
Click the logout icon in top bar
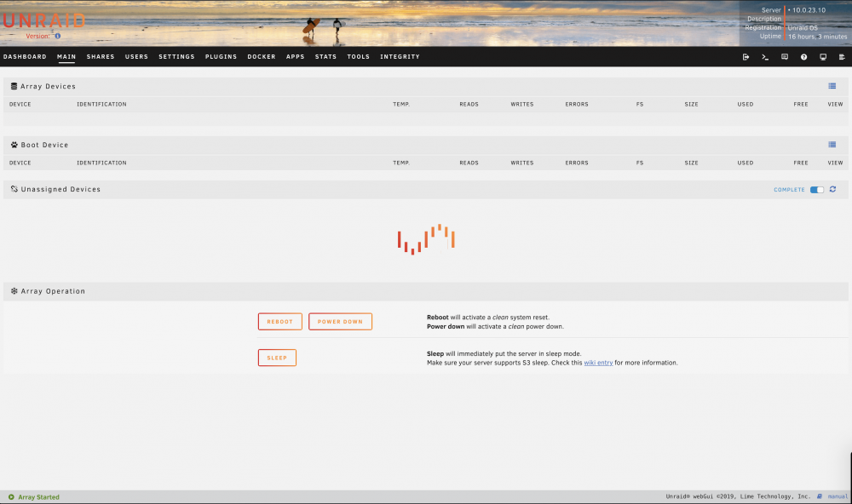[745, 57]
